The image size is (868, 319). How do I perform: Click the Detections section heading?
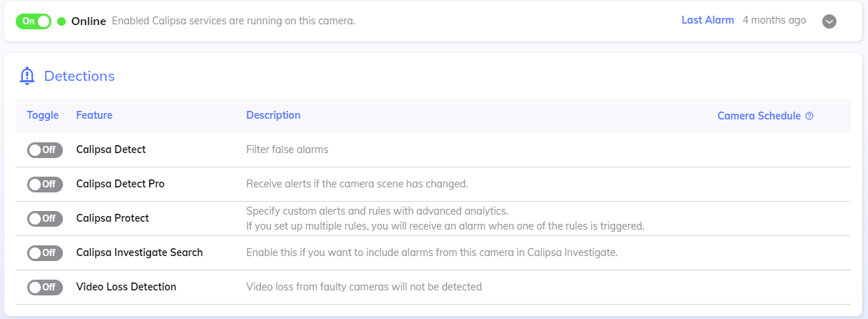coord(79,76)
